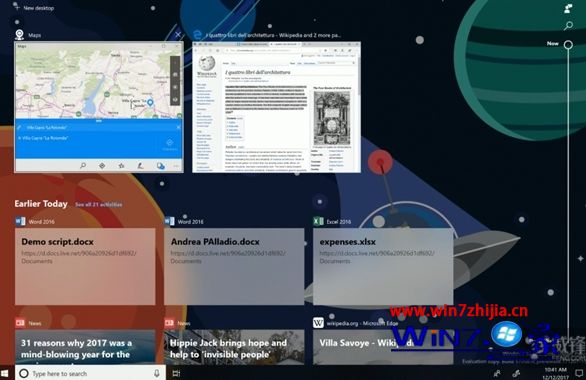Click the timeline search magnifier icon
Screen dimensions: 586x380
pyautogui.click(x=568, y=25)
